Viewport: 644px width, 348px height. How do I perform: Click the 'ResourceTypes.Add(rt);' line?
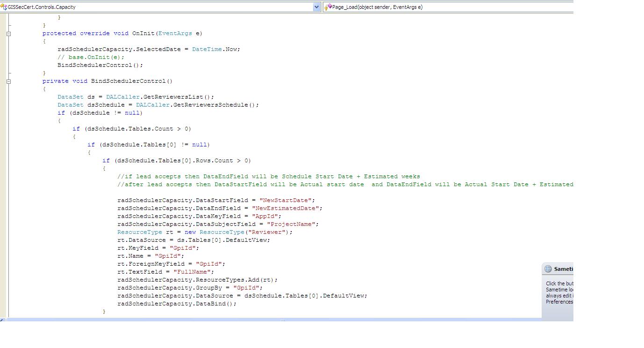[x=198, y=280]
